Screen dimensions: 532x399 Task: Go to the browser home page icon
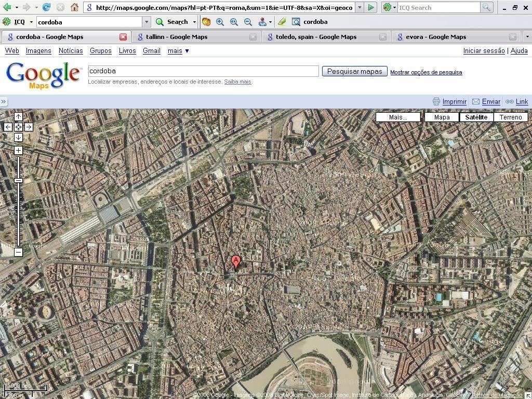pyautogui.click(x=74, y=7)
